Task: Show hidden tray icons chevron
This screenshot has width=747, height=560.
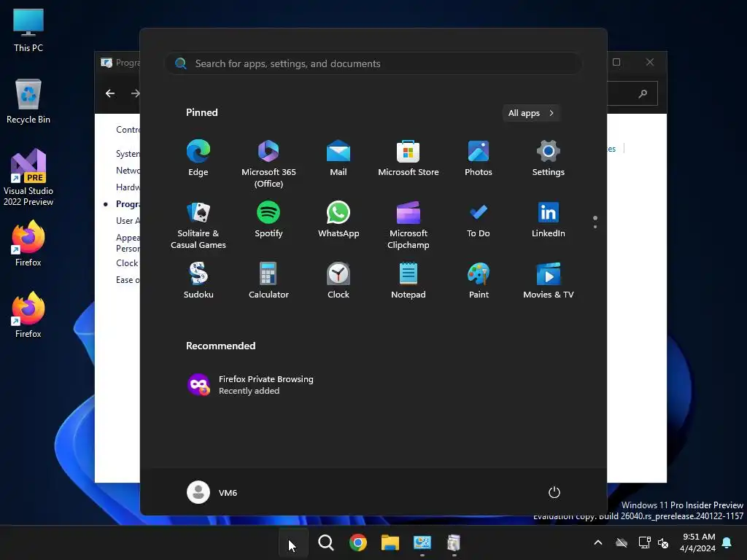Action: pos(598,542)
